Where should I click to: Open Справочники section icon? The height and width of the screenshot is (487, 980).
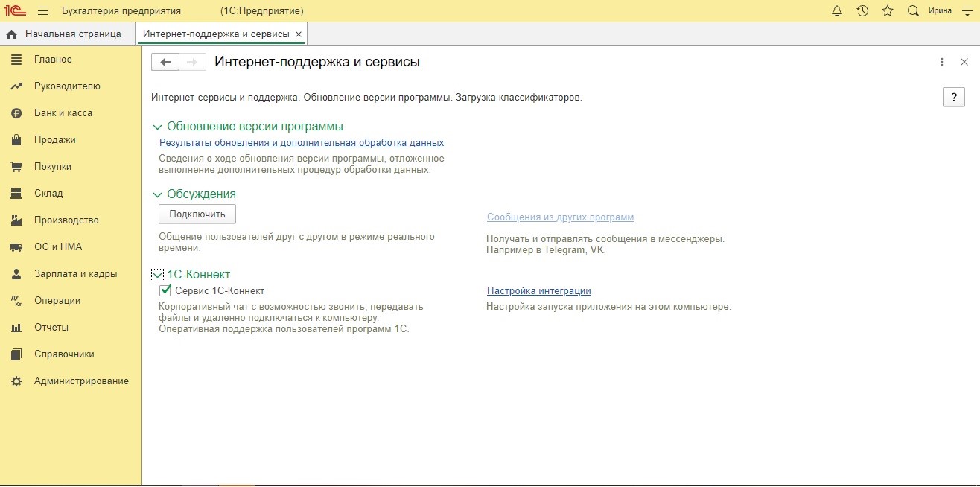pyautogui.click(x=16, y=354)
